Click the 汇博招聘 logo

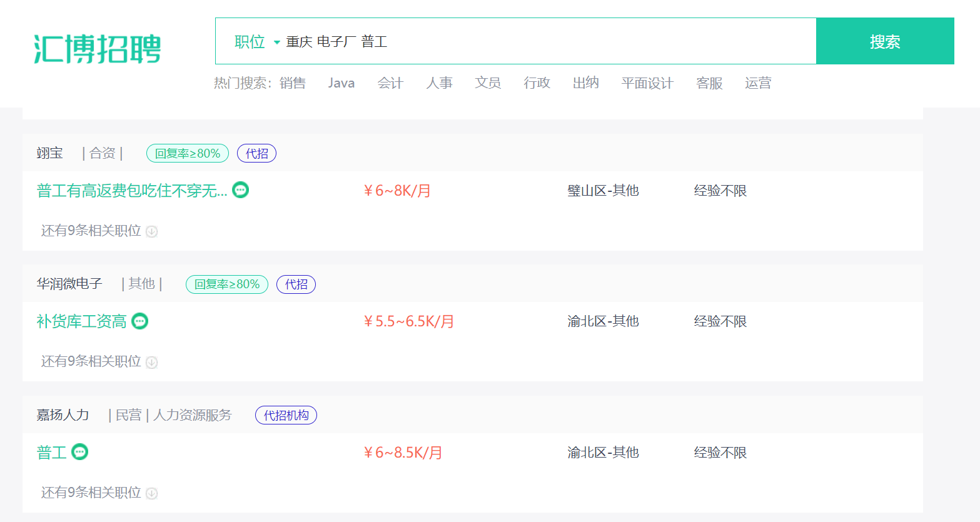pyautogui.click(x=98, y=49)
